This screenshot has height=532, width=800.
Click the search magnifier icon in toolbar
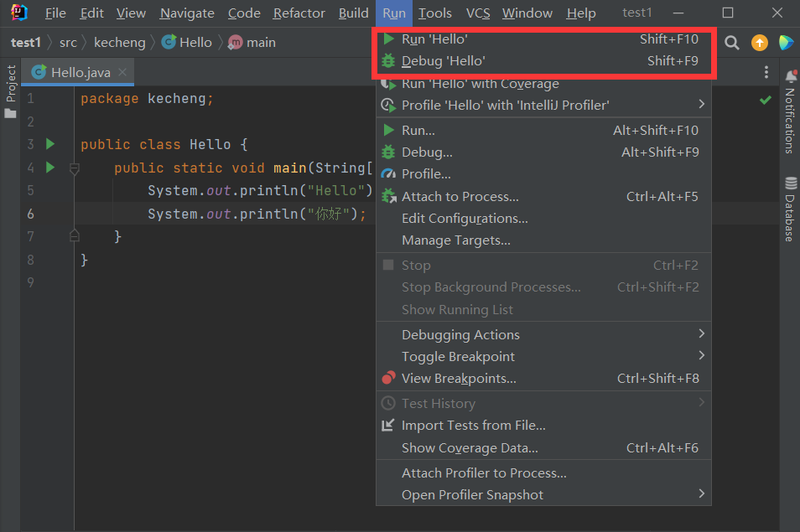[732, 43]
